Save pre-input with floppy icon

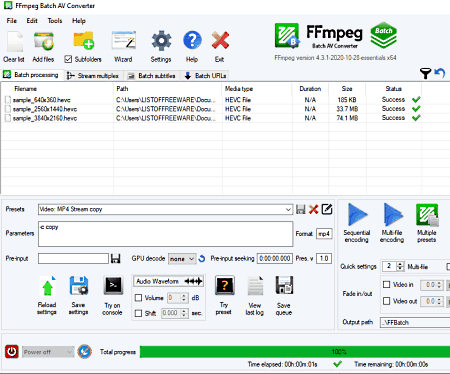click(x=115, y=259)
